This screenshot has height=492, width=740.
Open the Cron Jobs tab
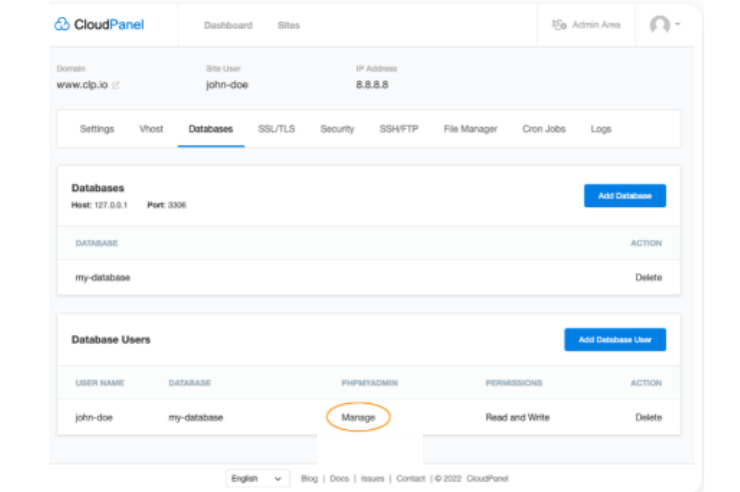pyautogui.click(x=544, y=129)
